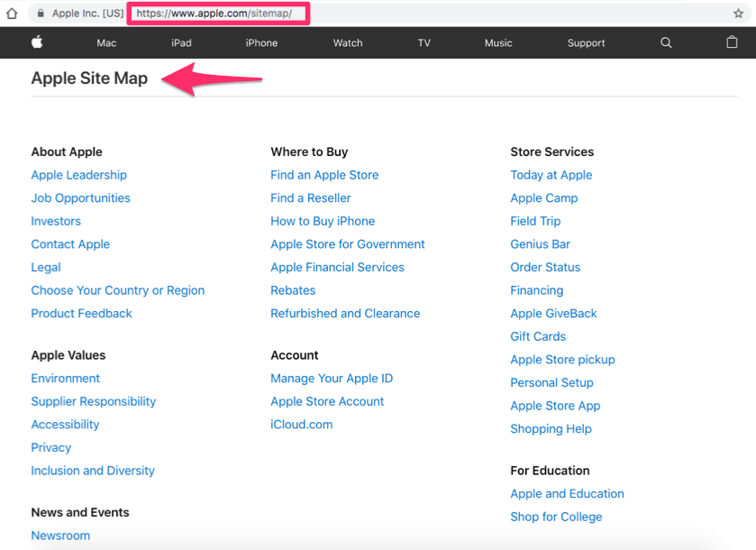Click the Where to Buy heading
This screenshot has height=550, width=756.
pos(309,152)
